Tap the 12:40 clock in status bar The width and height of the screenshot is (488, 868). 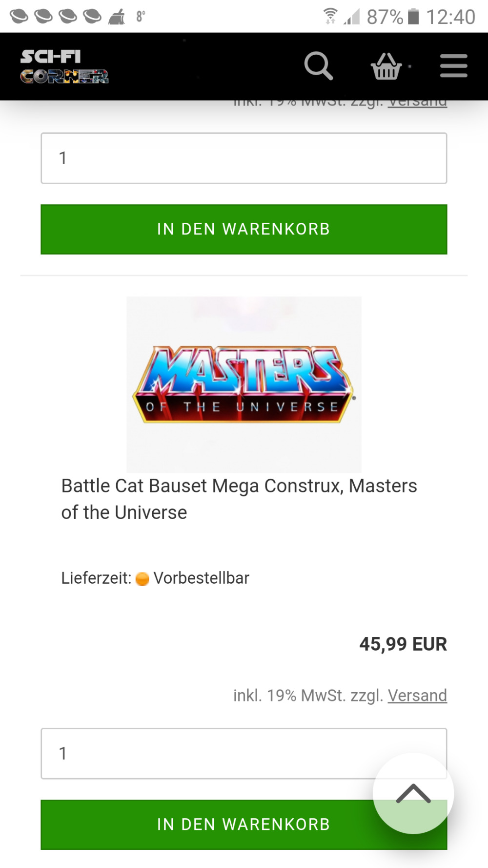(x=450, y=17)
